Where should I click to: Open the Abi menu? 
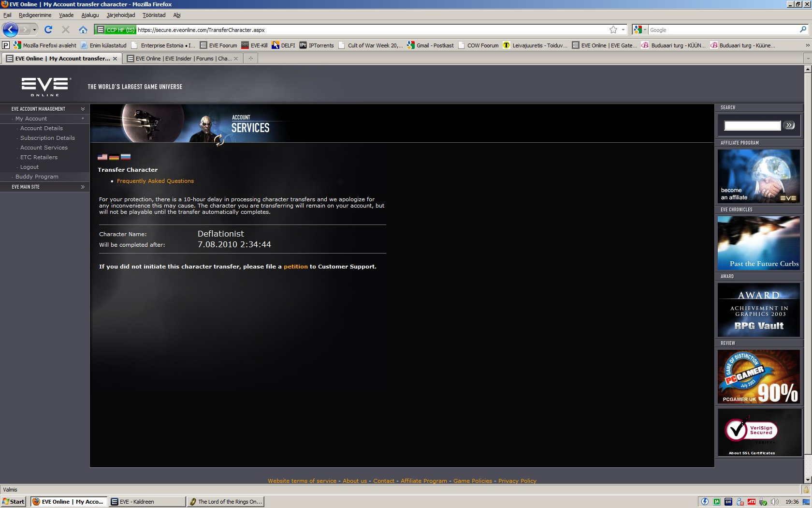[177, 15]
